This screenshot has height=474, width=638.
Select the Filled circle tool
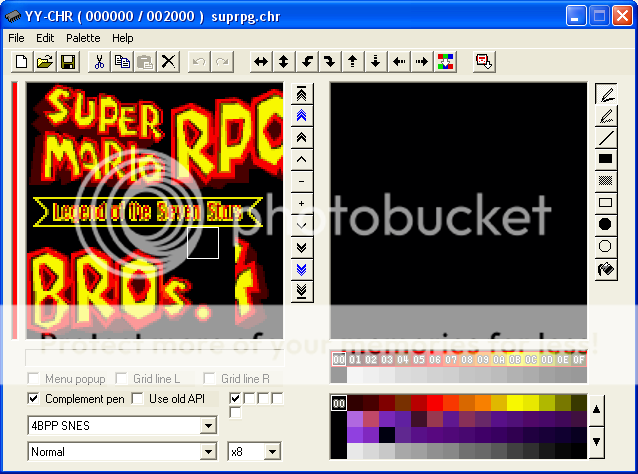click(606, 224)
